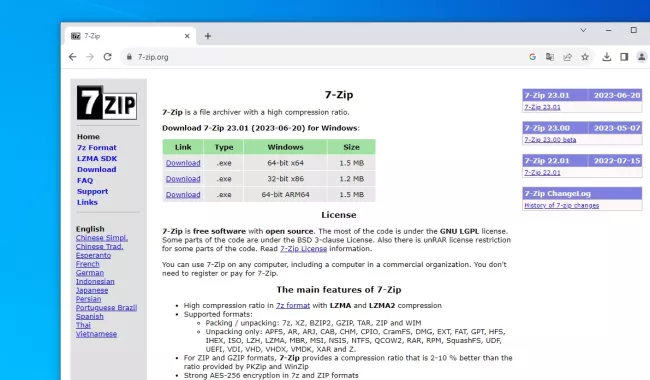Follow the 7z format link
Image resolution: width=650 pixels, height=380 pixels.
[293, 305]
